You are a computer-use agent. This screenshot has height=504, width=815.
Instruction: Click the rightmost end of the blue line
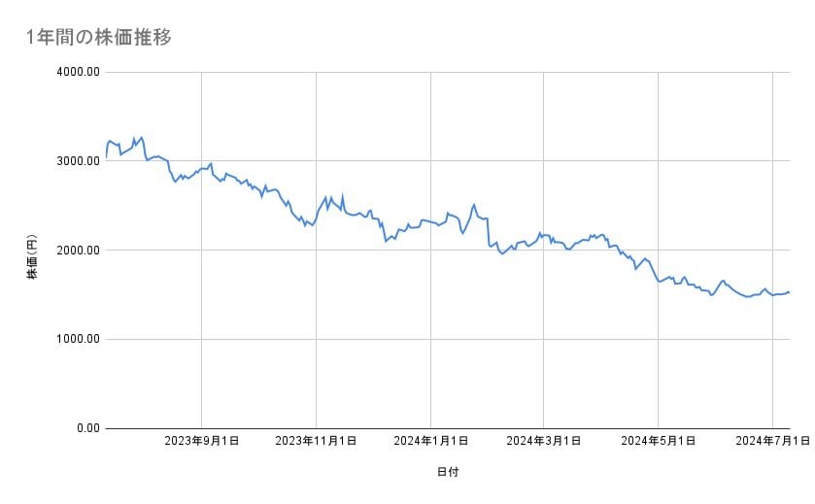pos(789,291)
